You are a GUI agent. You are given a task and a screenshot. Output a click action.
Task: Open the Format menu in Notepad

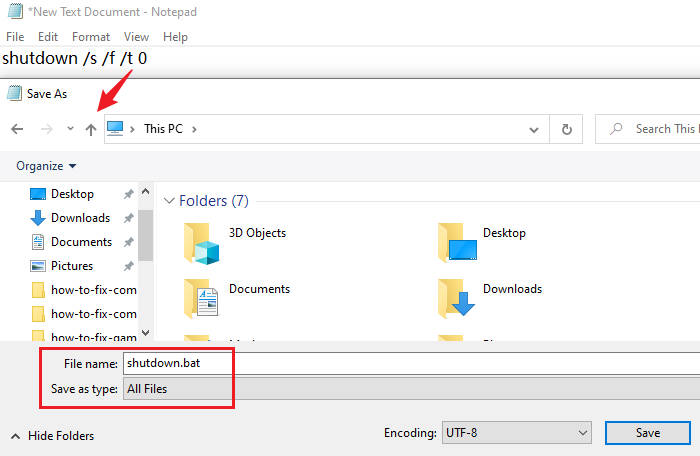91,37
